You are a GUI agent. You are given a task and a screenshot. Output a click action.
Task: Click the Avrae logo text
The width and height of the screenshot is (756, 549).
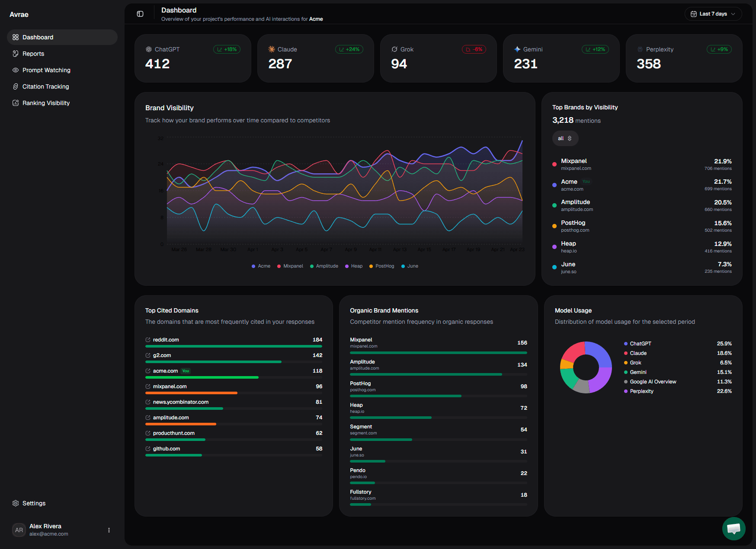(x=19, y=14)
